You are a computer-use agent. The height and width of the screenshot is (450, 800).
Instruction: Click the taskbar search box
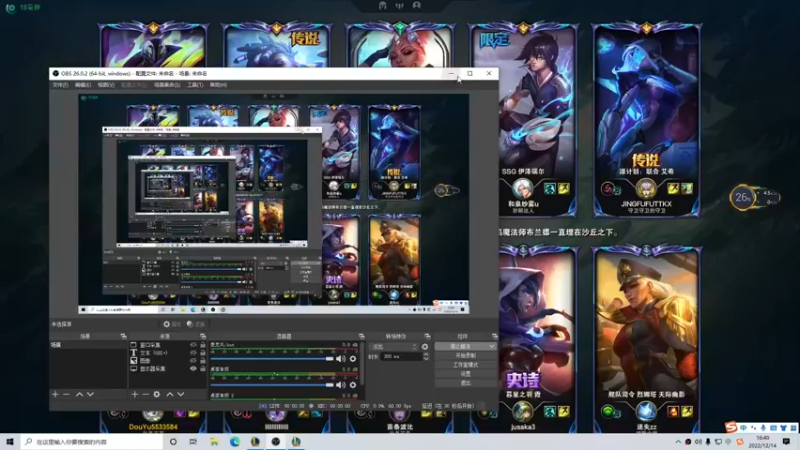pyautogui.click(x=92, y=441)
